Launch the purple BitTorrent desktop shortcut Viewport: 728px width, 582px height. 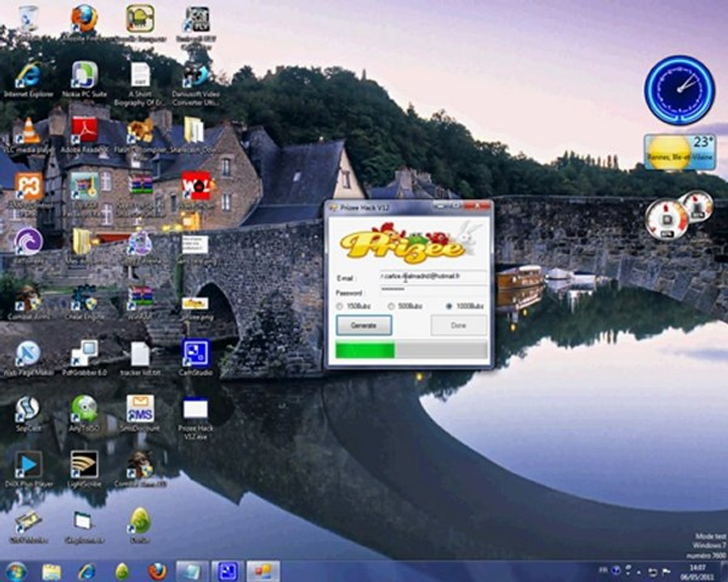coord(28,246)
